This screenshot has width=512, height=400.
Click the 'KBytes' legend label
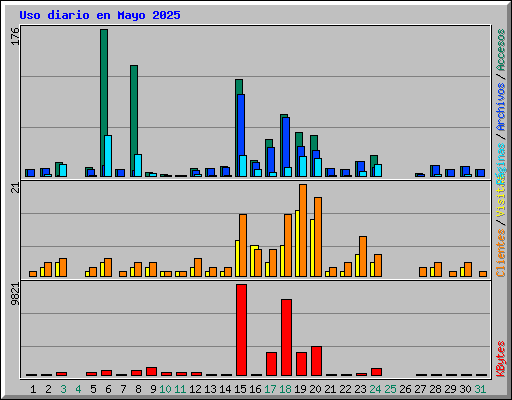point(501,359)
